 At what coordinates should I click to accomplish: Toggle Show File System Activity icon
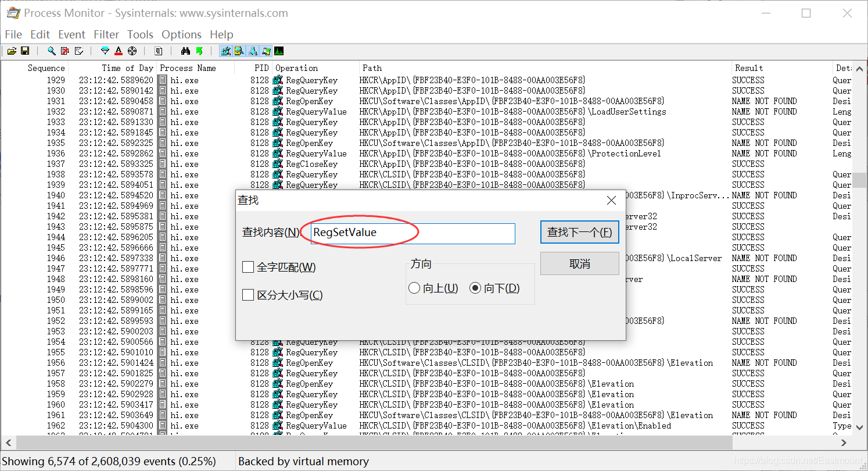coord(239,51)
